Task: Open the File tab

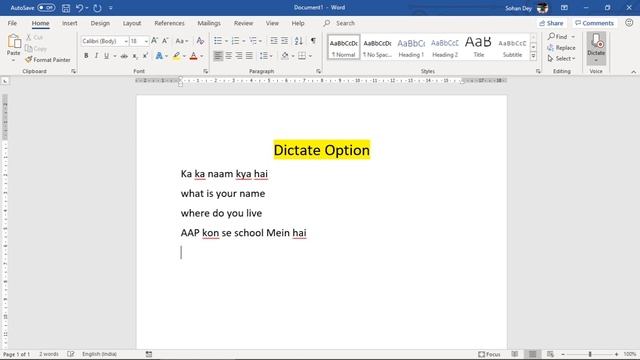Action: tap(12, 23)
